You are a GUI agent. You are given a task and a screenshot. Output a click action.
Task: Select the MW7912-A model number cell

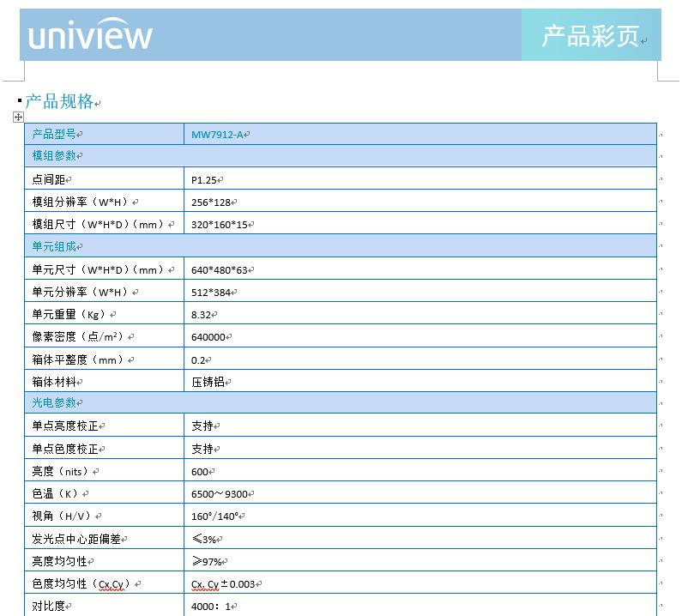pos(218,135)
